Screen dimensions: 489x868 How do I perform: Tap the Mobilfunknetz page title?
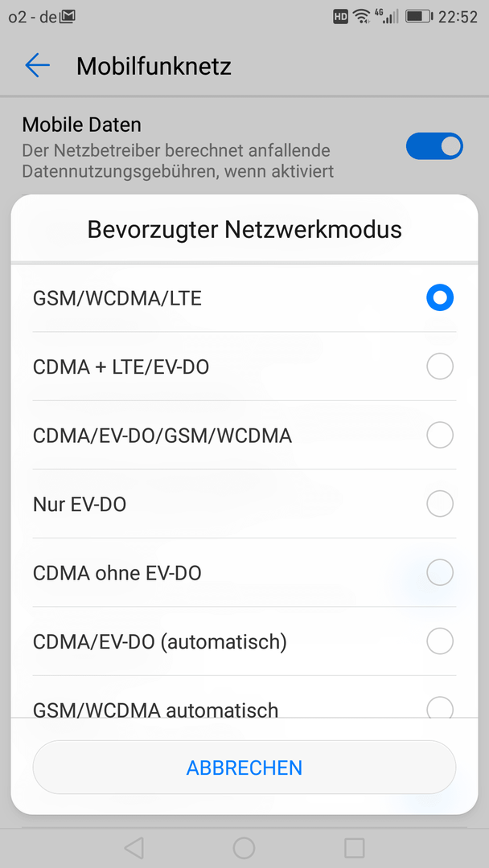[x=154, y=67]
